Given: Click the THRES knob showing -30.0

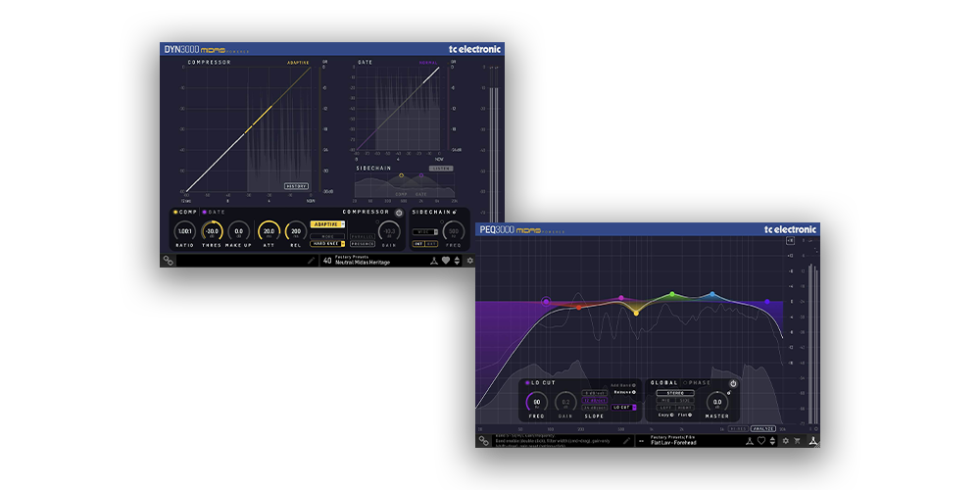Looking at the screenshot, I should (x=212, y=232).
